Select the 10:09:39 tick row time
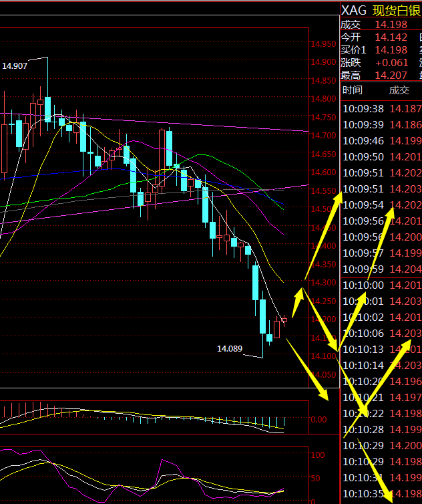Image resolution: width=422 pixels, height=504 pixels. [x=363, y=125]
